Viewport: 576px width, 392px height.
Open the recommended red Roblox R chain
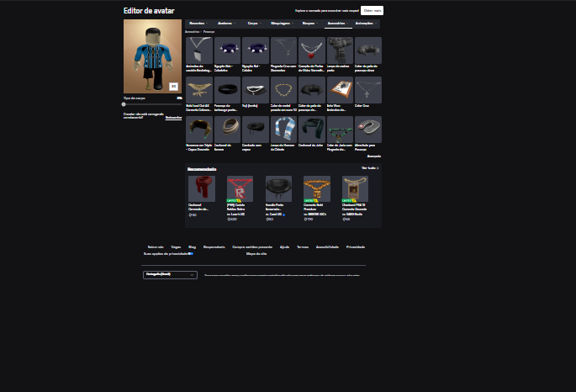coord(240,188)
